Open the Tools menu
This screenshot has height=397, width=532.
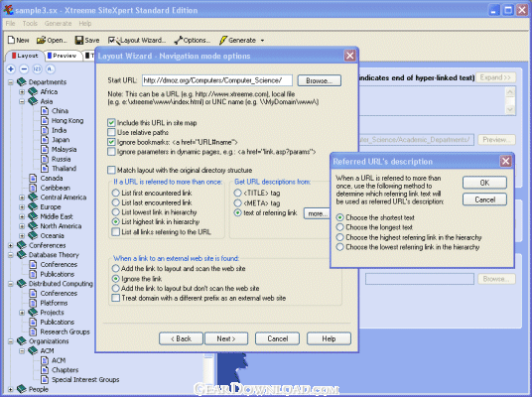tap(30, 24)
